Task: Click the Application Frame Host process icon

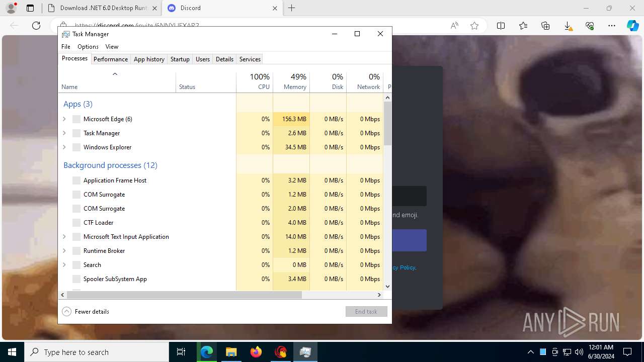Action: (76, 180)
